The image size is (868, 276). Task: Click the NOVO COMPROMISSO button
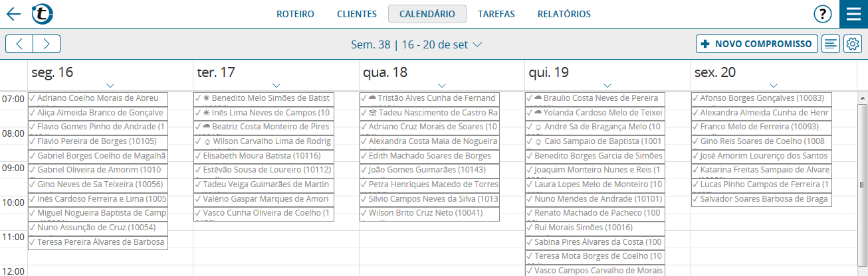[756, 44]
